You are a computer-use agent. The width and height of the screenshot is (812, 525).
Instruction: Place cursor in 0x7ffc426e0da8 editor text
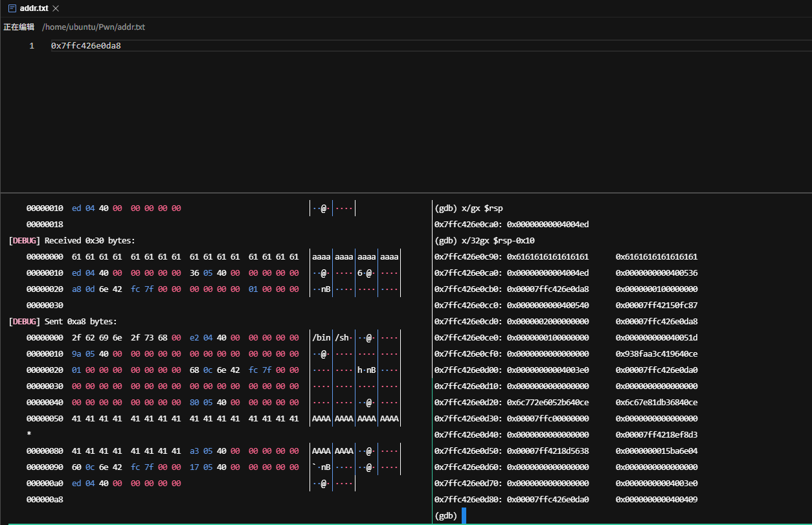pyautogui.click(x=85, y=46)
